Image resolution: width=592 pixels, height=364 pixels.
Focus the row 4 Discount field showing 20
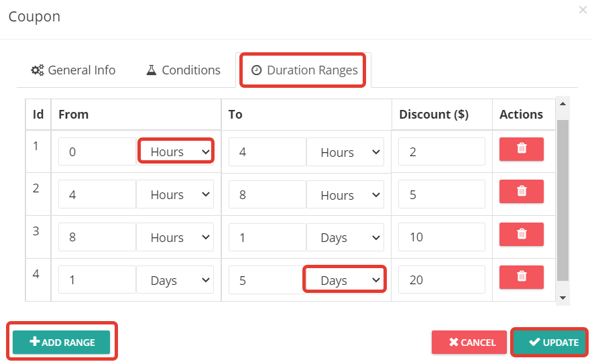pos(442,280)
